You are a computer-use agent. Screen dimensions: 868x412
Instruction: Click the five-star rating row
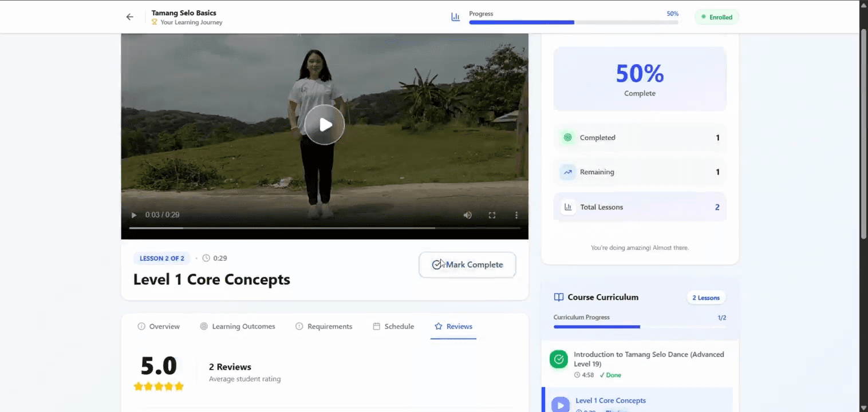(159, 386)
